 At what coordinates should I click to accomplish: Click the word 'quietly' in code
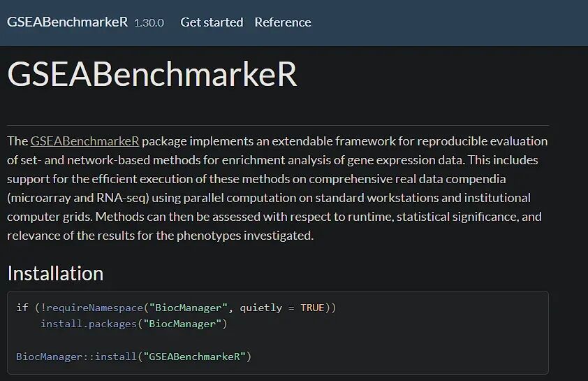point(260,308)
